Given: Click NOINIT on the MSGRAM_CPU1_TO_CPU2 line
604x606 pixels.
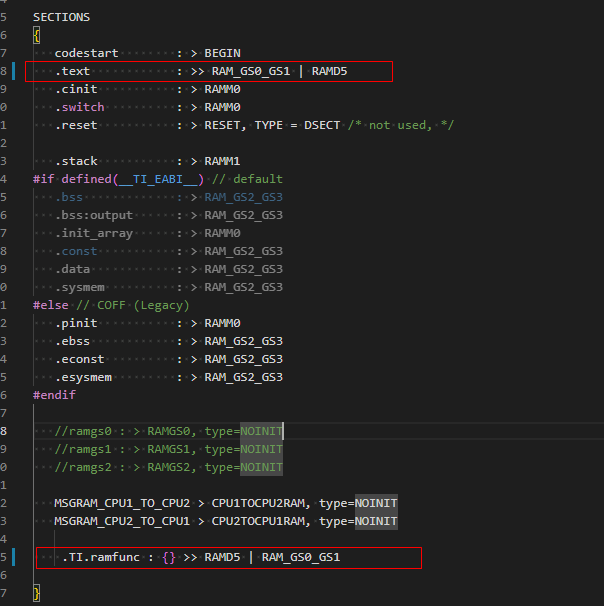Looking at the screenshot, I should (x=376, y=503).
